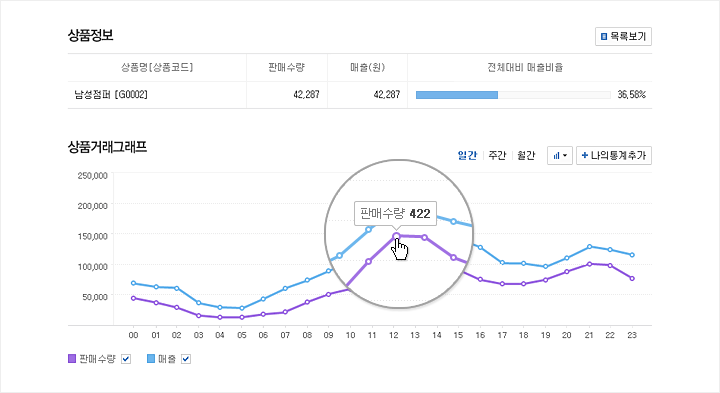The width and height of the screenshot is (720, 393).
Task: Click the blue 매출 legend swatch
Action: (151, 359)
